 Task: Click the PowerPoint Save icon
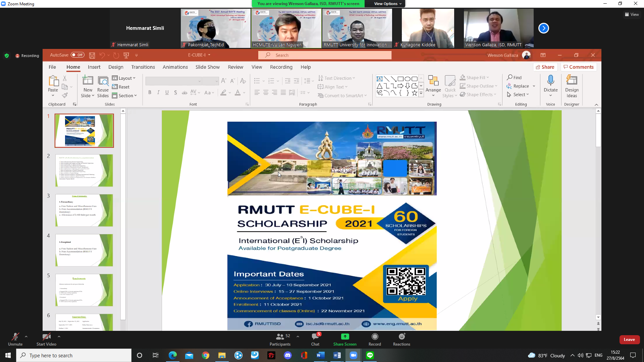(x=92, y=55)
